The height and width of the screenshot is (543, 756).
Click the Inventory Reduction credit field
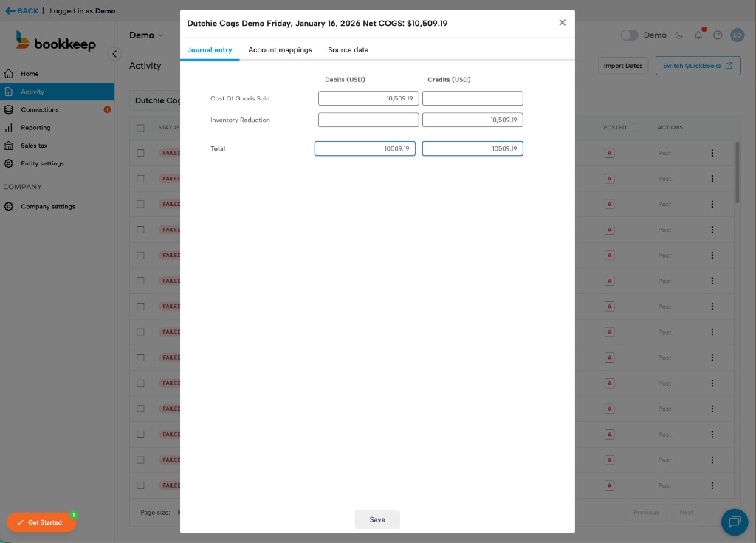coord(472,120)
